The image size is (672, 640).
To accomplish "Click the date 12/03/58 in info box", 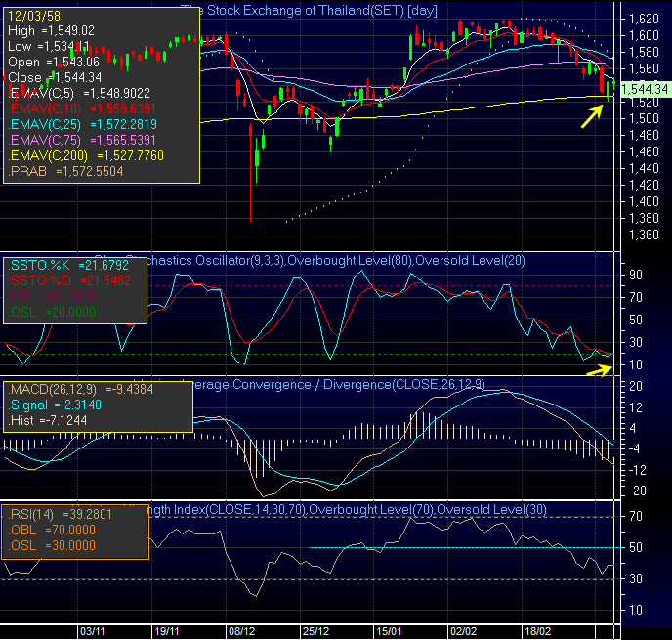I will point(34,16).
